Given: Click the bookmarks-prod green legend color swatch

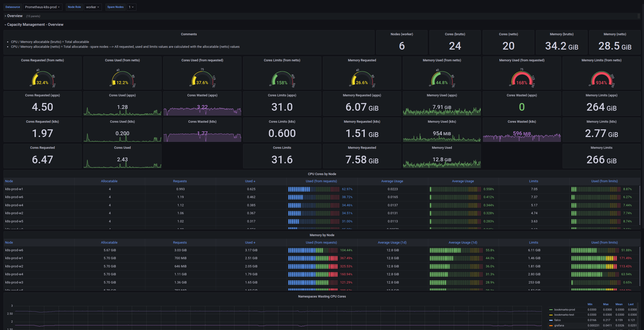Looking at the screenshot, I should tap(551, 310).
